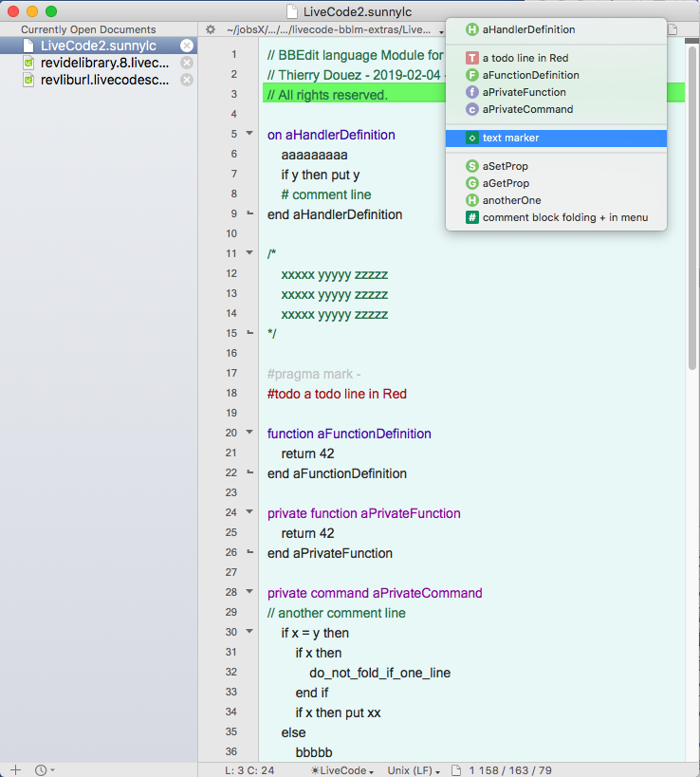
Task: Select aHandlerDefinition in the function popup
Action: click(527, 29)
